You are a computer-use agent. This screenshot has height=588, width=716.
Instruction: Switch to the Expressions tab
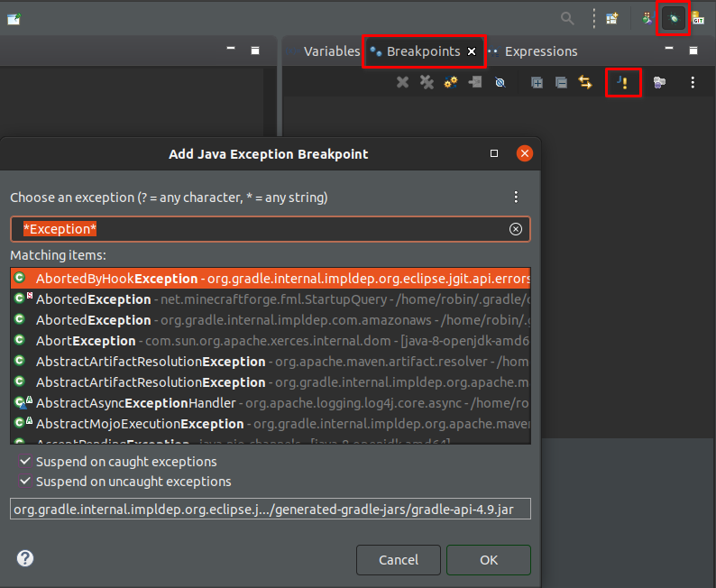(x=540, y=51)
